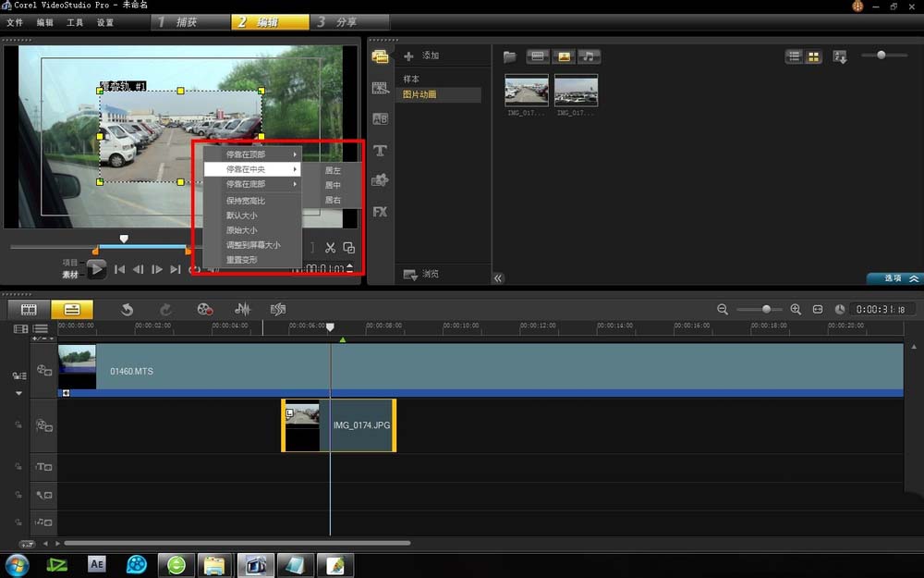
Task: Sort media clips in library
Action: click(839, 57)
